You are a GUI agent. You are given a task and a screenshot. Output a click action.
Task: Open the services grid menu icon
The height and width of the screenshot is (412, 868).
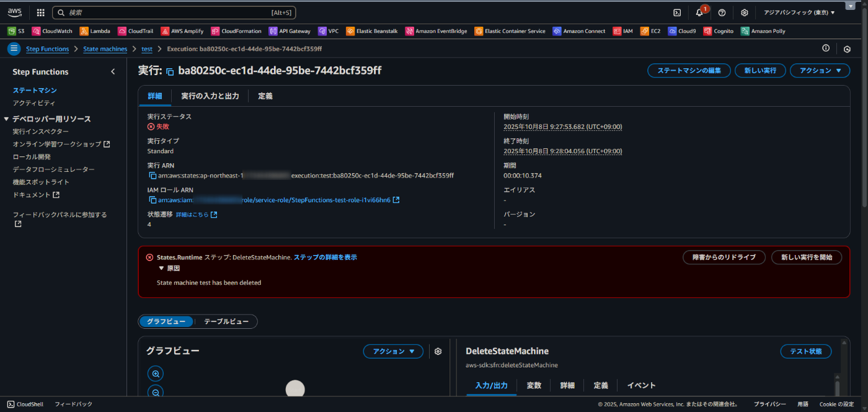[x=40, y=12]
